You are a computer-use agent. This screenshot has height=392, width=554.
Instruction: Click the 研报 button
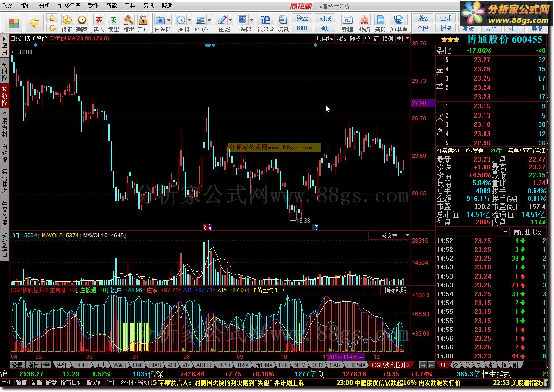coord(325,19)
